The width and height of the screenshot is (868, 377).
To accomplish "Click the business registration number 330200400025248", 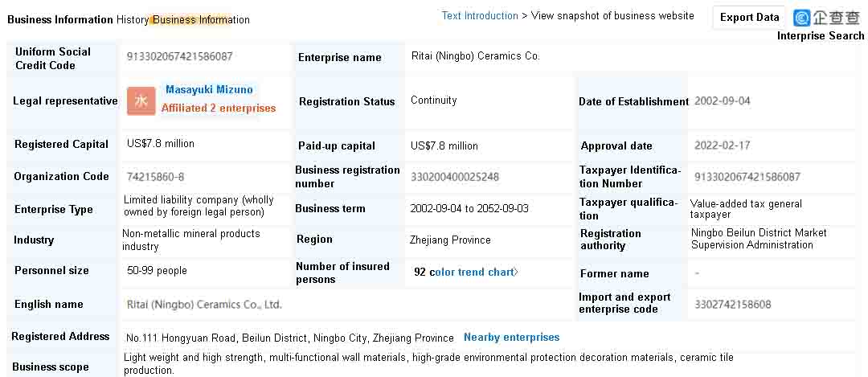I will pos(454,177).
